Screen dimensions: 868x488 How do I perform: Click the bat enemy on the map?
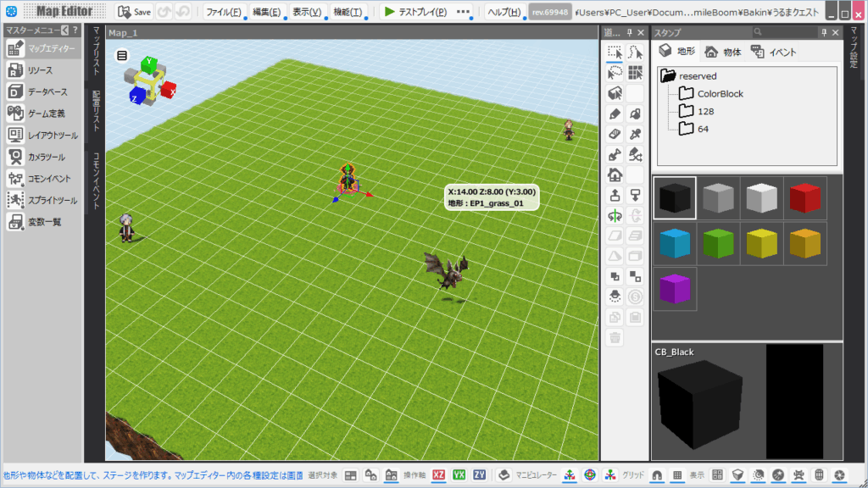447,271
